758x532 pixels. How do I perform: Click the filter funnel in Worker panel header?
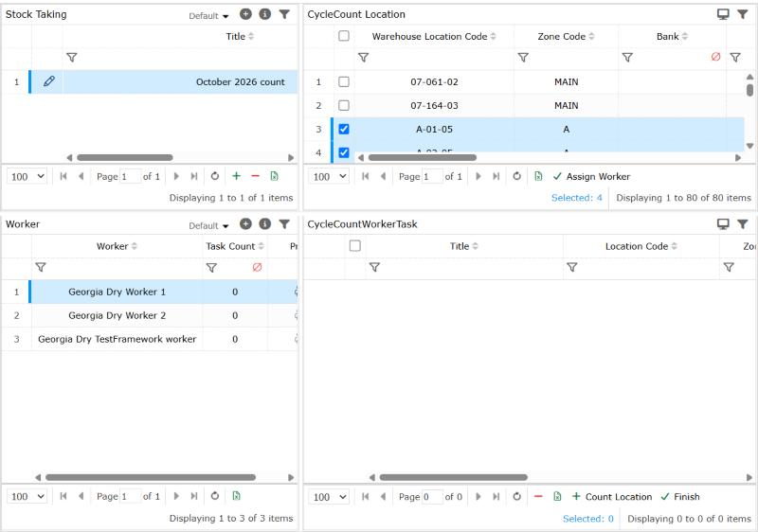(x=284, y=224)
